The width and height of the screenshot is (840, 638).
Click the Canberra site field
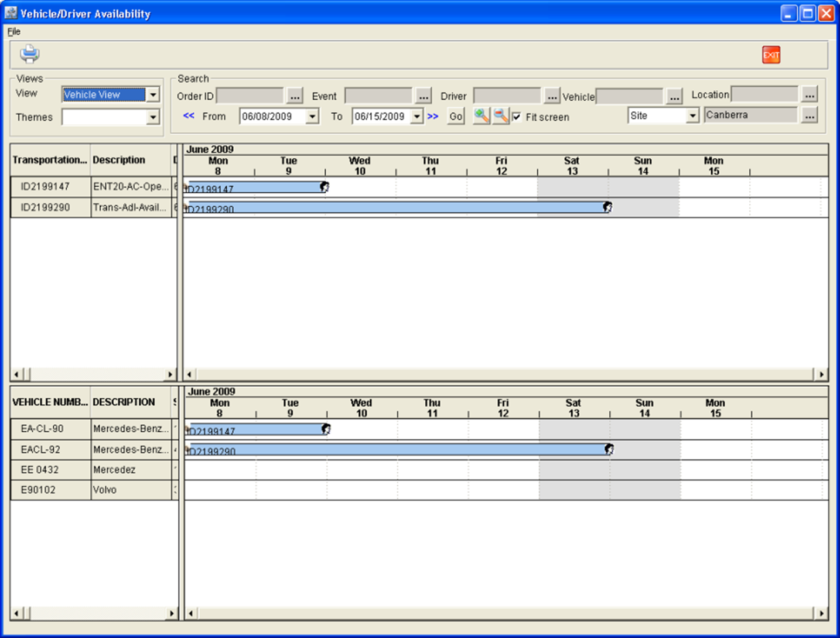coord(751,115)
